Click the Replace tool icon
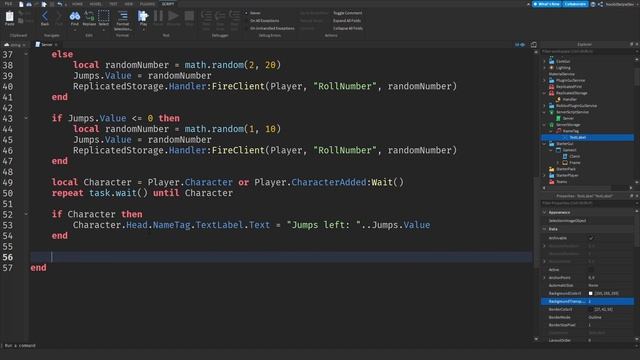 coord(89,16)
